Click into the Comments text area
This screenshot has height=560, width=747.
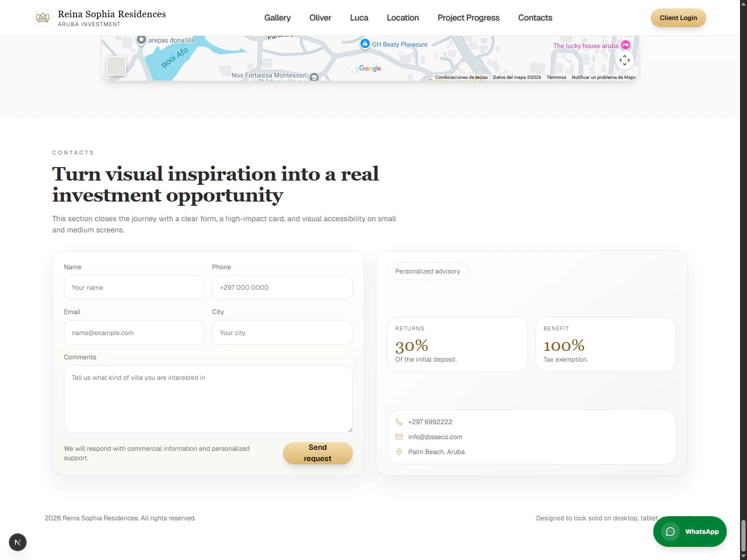[x=208, y=399]
